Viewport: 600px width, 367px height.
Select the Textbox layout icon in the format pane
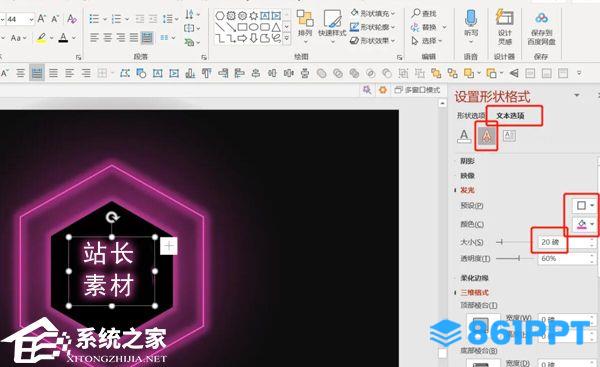click(509, 135)
